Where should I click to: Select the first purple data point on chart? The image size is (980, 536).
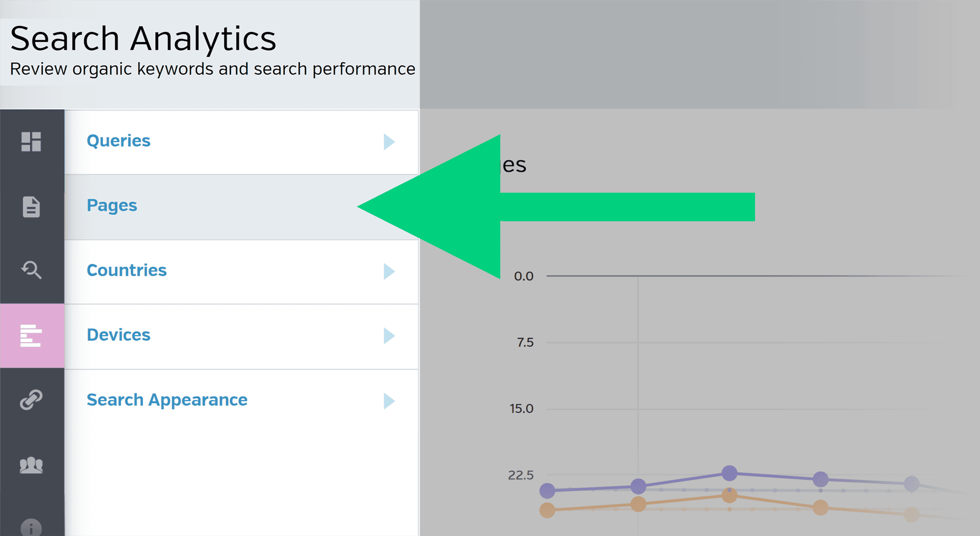point(547,491)
